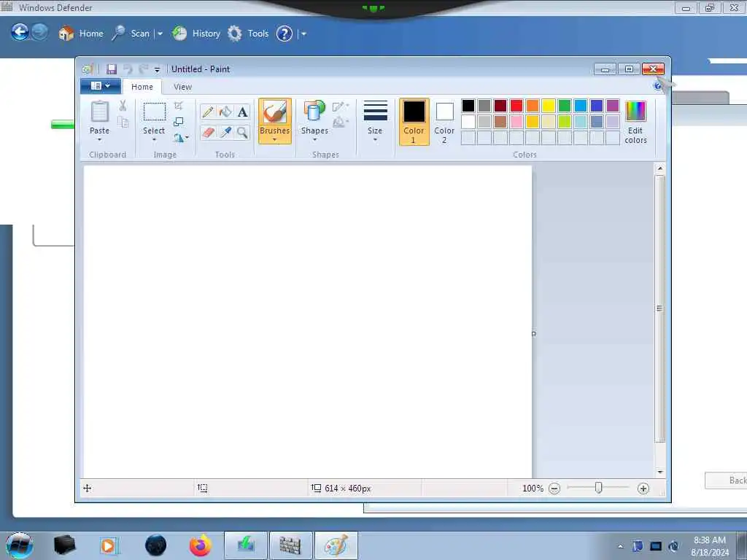
Task: Pick the purple color swatch
Action: point(613,106)
